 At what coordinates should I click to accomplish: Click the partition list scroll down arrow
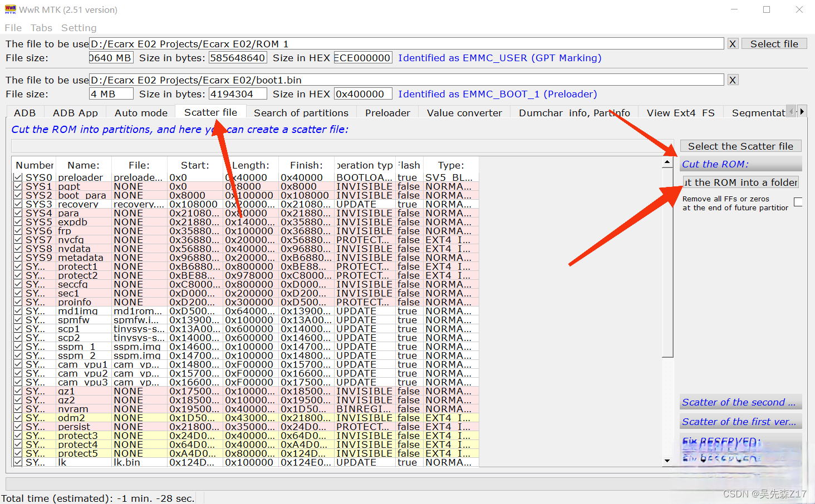[x=667, y=461]
